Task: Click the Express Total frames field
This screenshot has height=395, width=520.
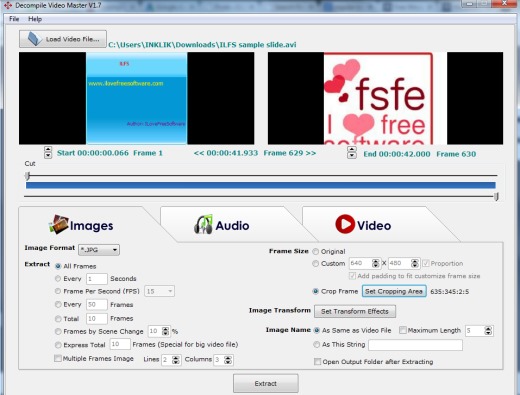Action: (x=120, y=344)
